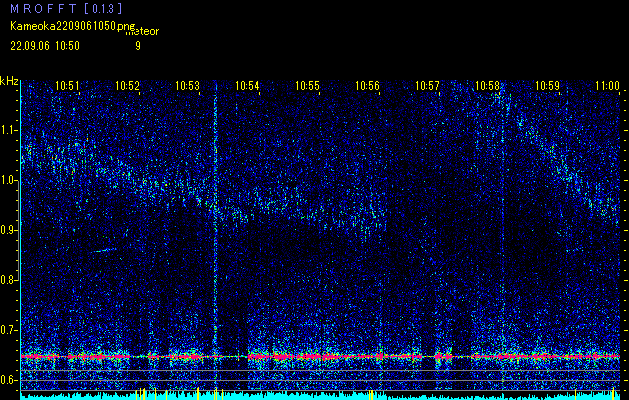Viewport: 629px width, 400px height.
Task: Click the kHz axis unit label
Action: pyautogui.click(x=9, y=81)
